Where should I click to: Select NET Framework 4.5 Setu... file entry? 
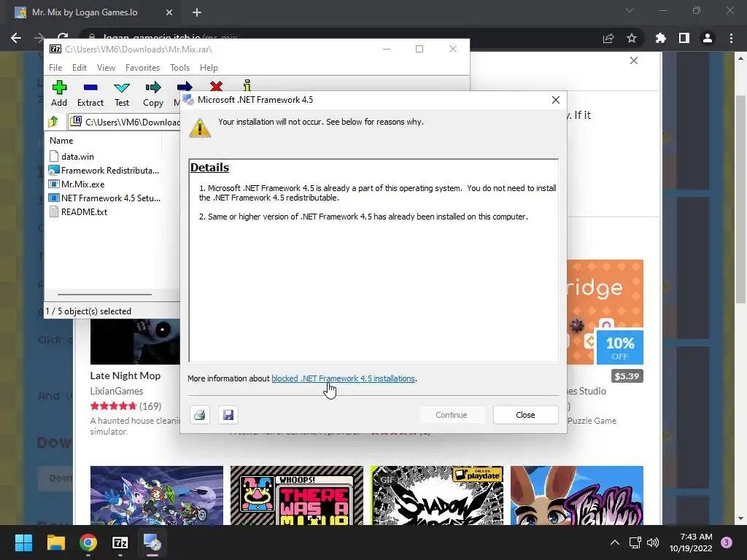104,198
